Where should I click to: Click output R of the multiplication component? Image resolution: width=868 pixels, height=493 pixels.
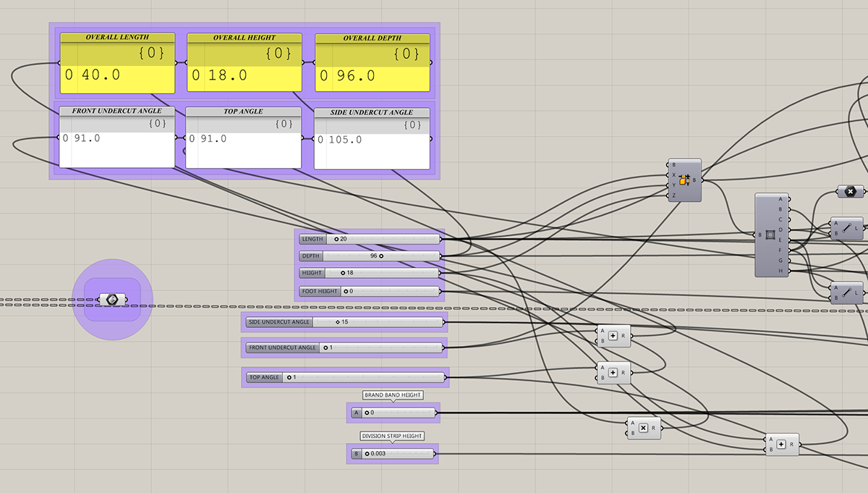coord(654,428)
